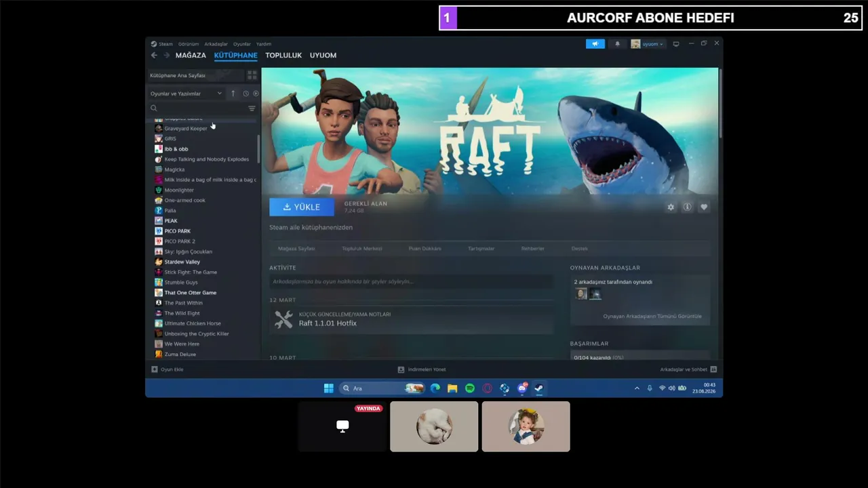Open the Görünüm menu
This screenshot has height=488, width=868.
coord(189,44)
